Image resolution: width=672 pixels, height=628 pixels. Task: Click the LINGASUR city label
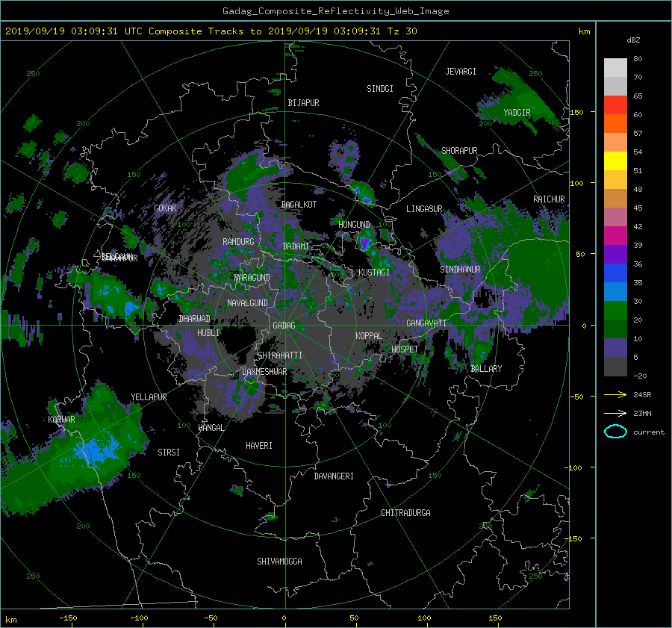424,209
